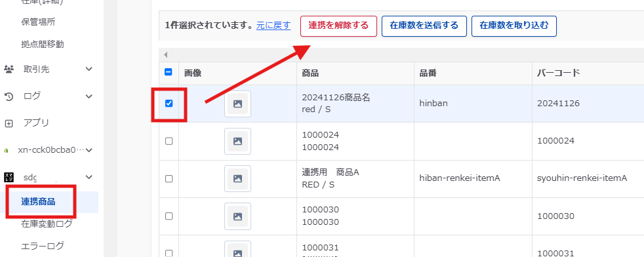Click the スマレジ icon beside sdg
The width and height of the screenshot is (644, 257).
pos(9,177)
